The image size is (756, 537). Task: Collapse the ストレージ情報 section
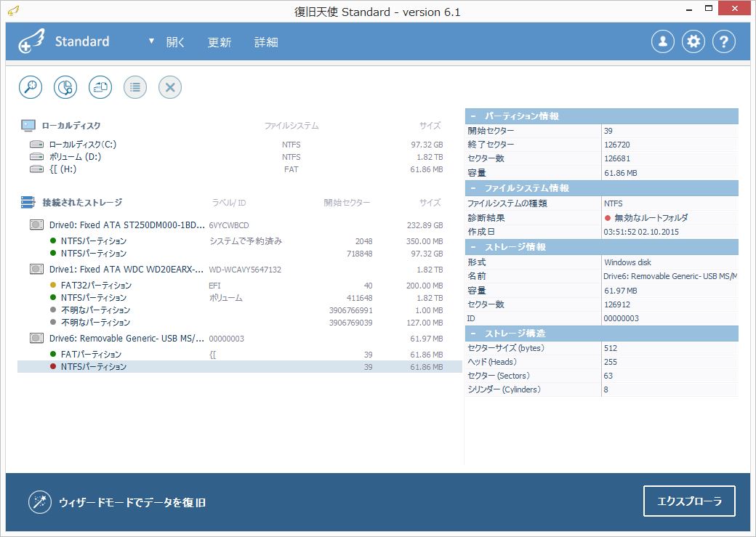pyautogui.click(x=473, y=247)
